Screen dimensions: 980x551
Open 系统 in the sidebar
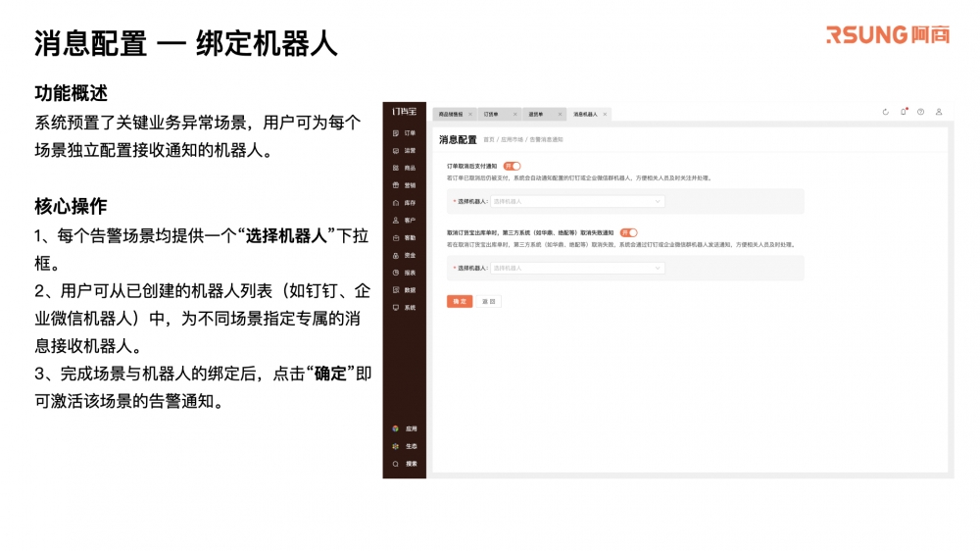coord(404,308)
